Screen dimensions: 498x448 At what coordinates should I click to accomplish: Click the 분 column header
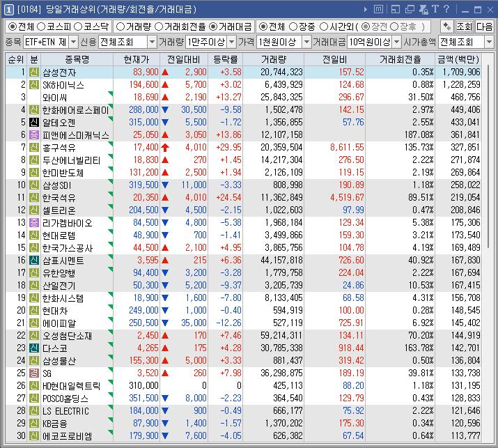34,59
